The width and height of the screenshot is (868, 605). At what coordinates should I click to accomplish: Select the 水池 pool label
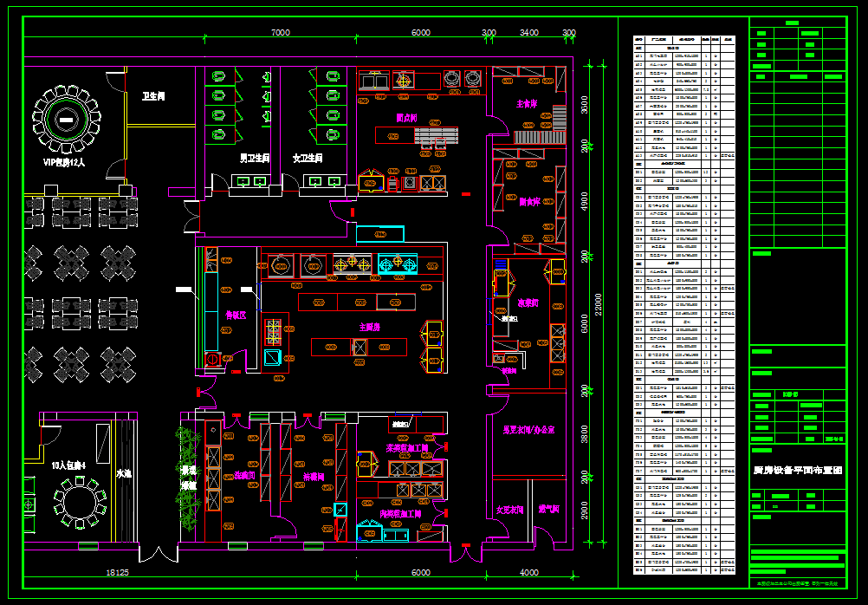point(124,475)
